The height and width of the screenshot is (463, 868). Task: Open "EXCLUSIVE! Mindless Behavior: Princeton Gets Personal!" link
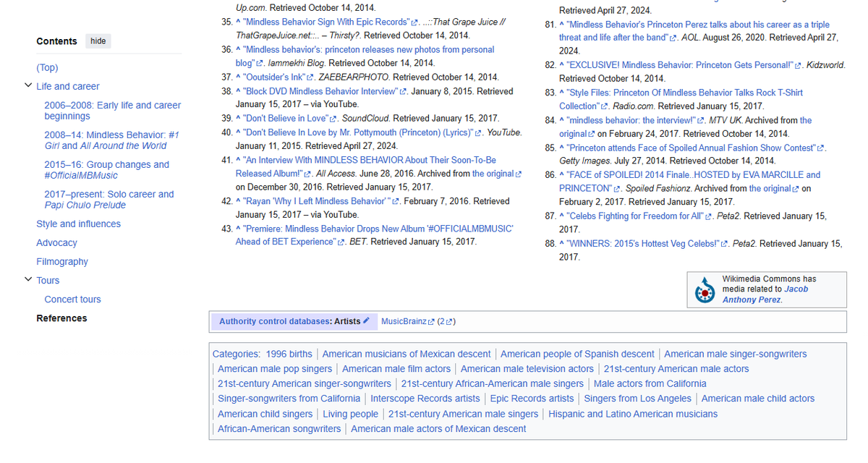685,66
